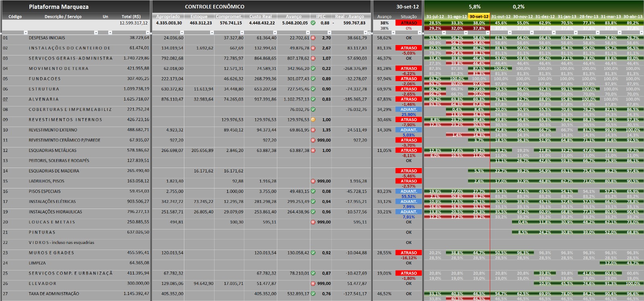Click the blue ADIANT. badge for PISOS ESPECIAIS
The image size is (644, 301).
[x=409, y=192]
